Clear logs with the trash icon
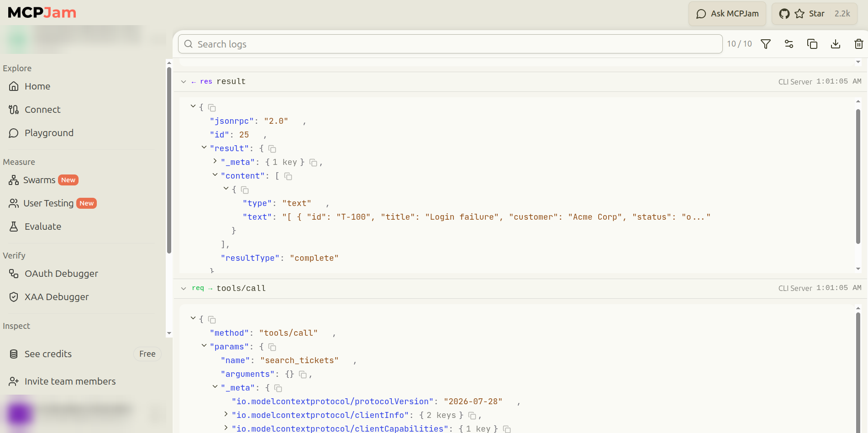The height and width of the screenshot is (433, 868). click(x=858, y=44)
